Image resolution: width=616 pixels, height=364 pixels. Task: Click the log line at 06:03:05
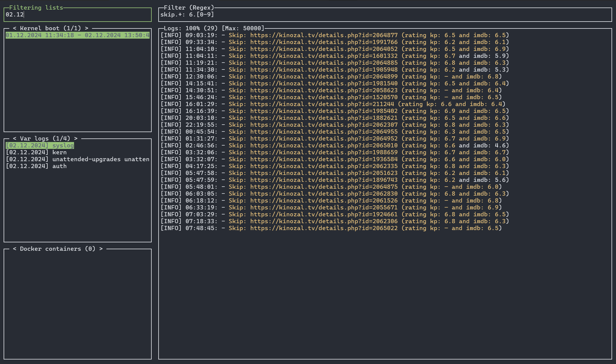335,194
